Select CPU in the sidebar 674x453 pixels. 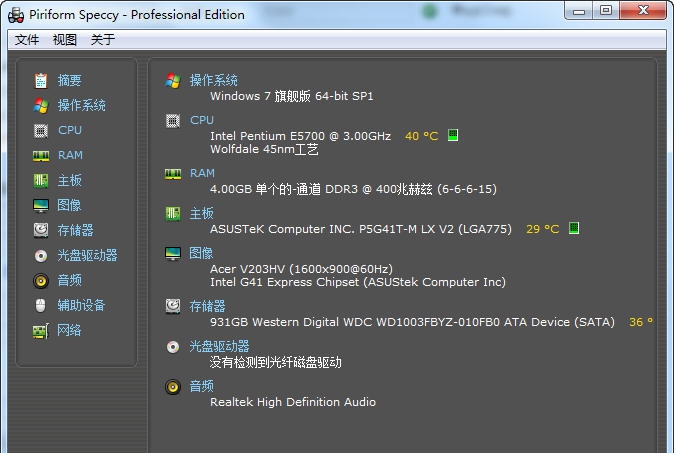pyautogui.click(x=70, y=130)
